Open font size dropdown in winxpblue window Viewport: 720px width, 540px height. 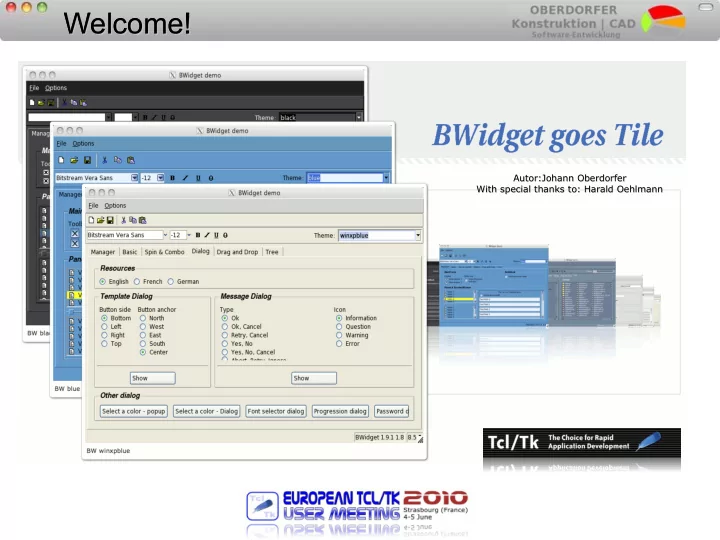click(x=189, y=235)
